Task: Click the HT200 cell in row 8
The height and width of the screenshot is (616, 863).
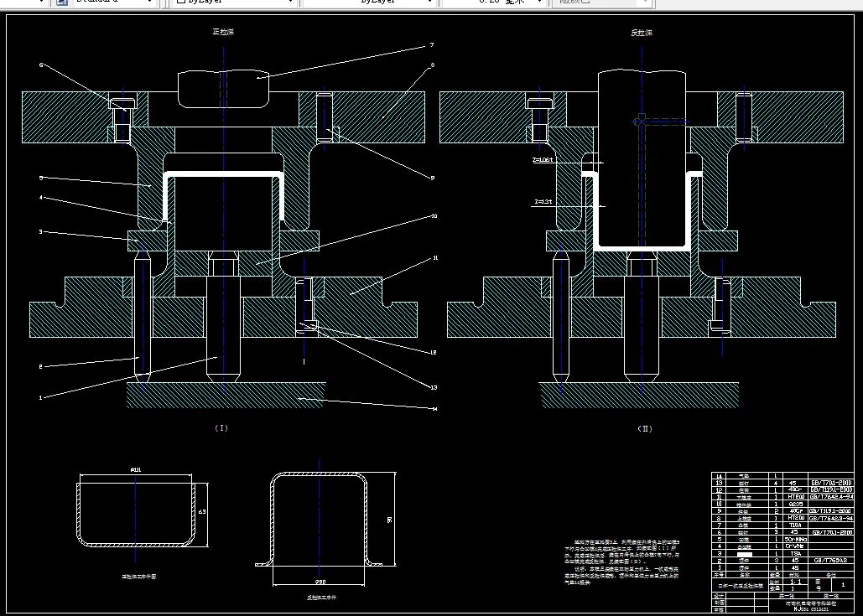Action: (x=793, y=518)
